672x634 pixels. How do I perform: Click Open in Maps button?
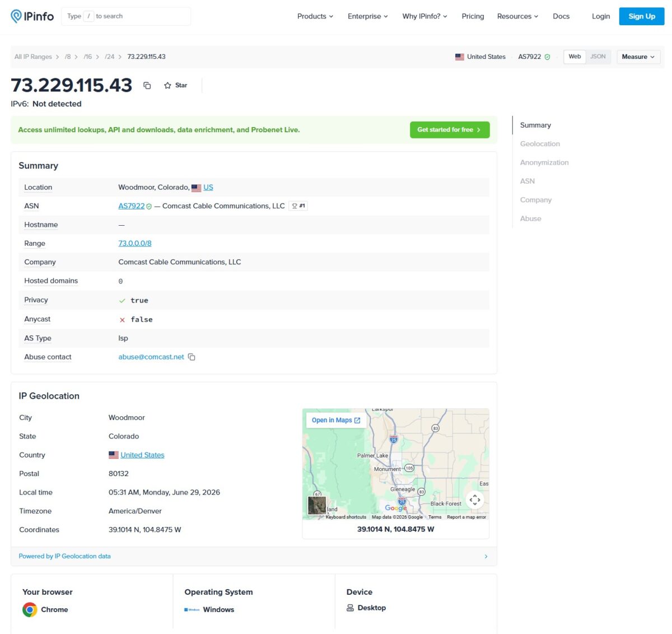pyautogui.click(x=336, y=421)
